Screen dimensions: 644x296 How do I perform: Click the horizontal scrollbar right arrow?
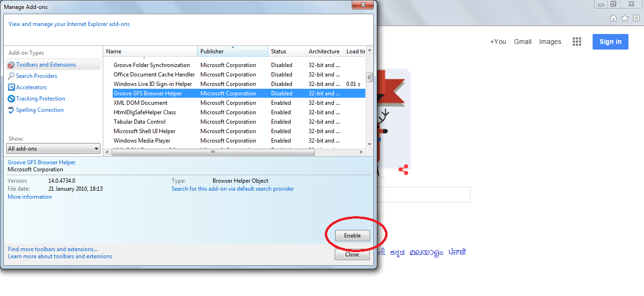[361, 152]
